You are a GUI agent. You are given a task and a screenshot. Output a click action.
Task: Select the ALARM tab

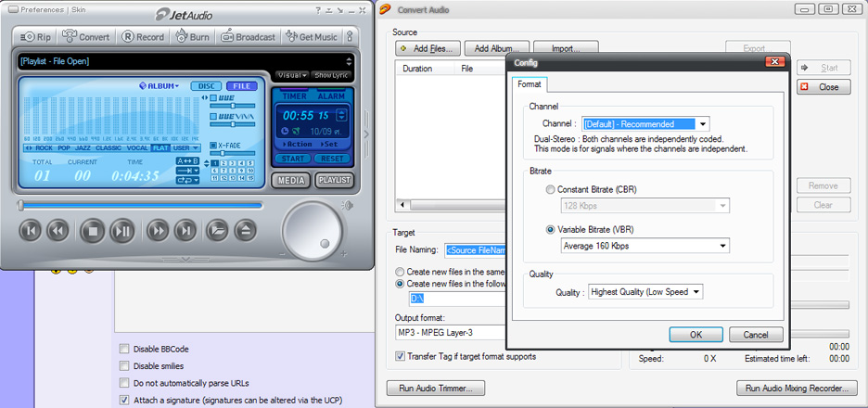point(331,96)
